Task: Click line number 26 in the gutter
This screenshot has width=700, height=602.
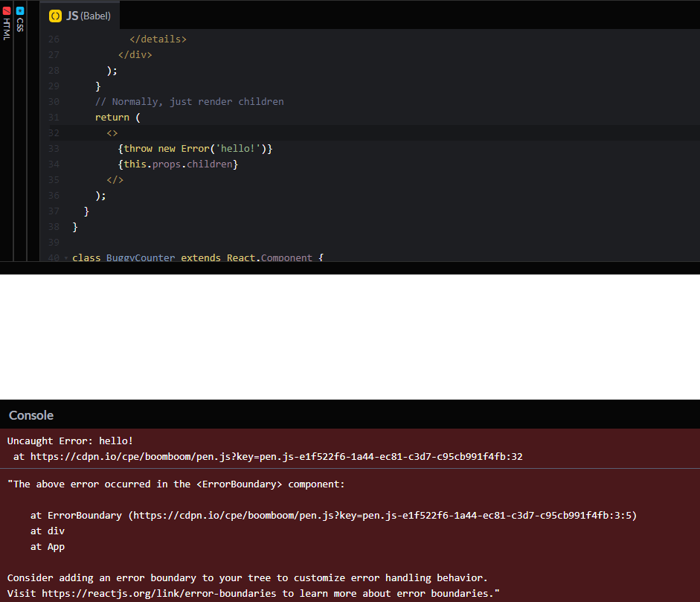Action: [54, 39]
